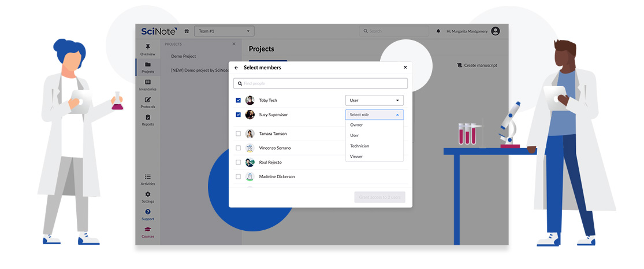
Task: Open the Settings gear icon in sidebar
Action: (x=148, y=194)
